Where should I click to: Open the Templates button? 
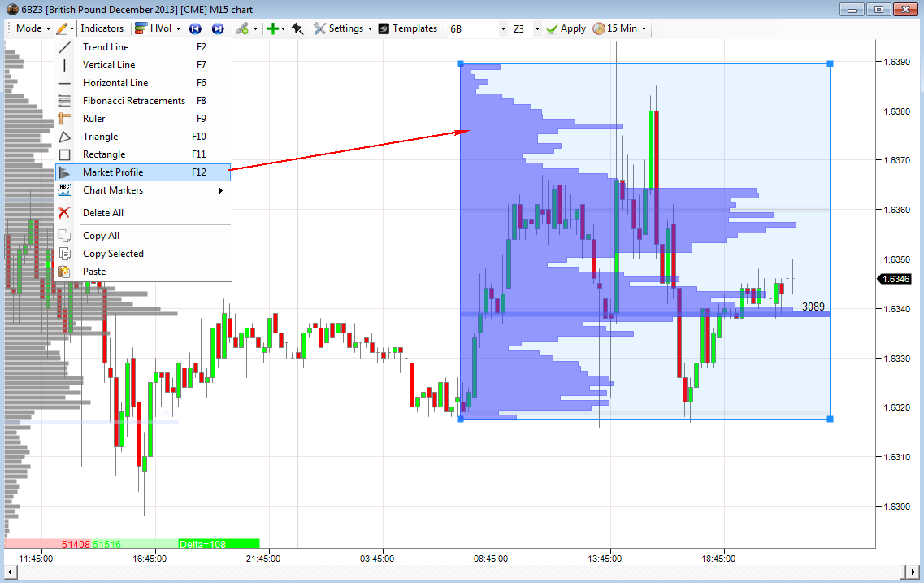[x=408, y=28]
